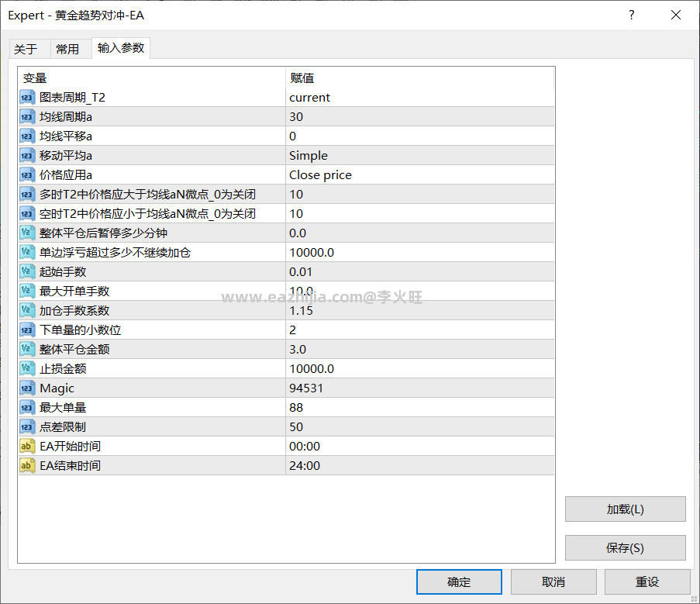
Task: Click the integer icon beside Magic
Action: 27,388
